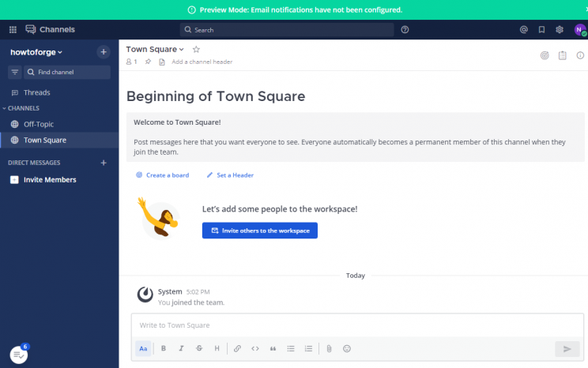Click the DIRECT MESSAGES heading
588x368 pixels.
[x=34, y=163]
